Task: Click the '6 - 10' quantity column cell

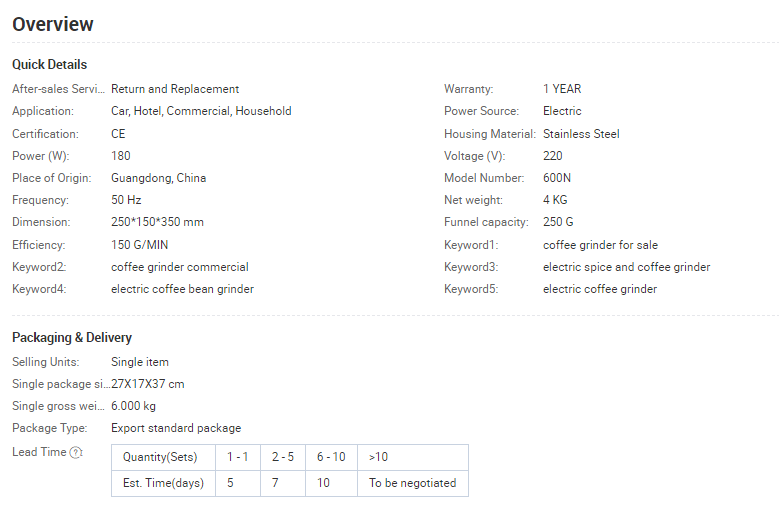Action: [x=330, y=457]
